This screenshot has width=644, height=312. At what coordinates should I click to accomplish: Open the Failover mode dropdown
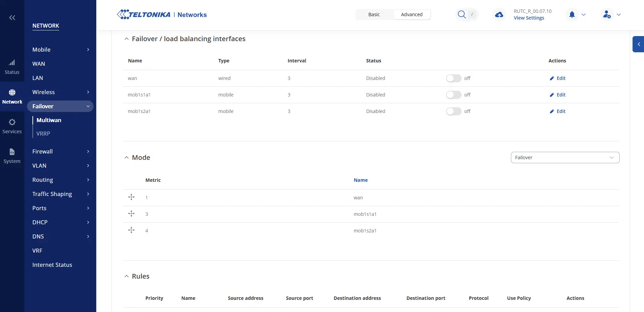coord(565,158)
